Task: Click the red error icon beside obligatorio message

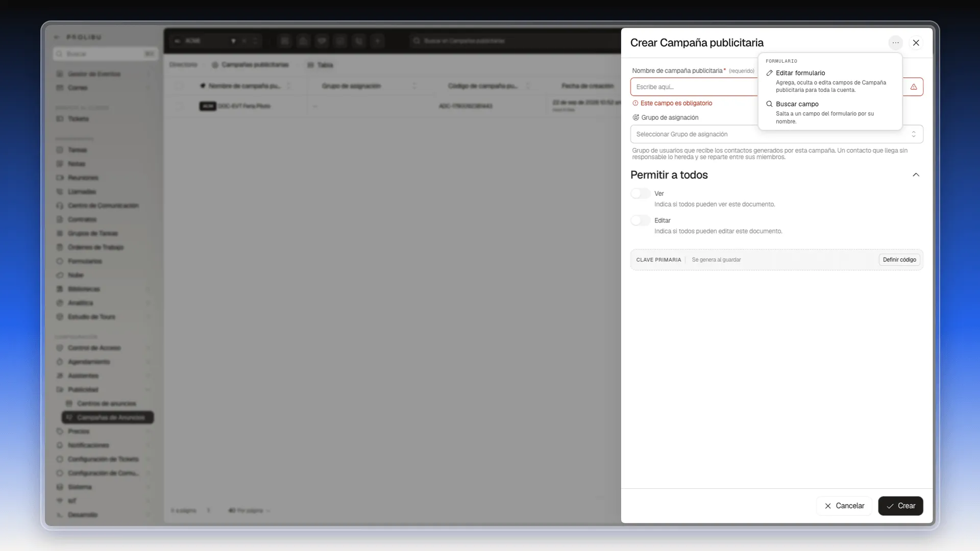Action: point(635,103)
